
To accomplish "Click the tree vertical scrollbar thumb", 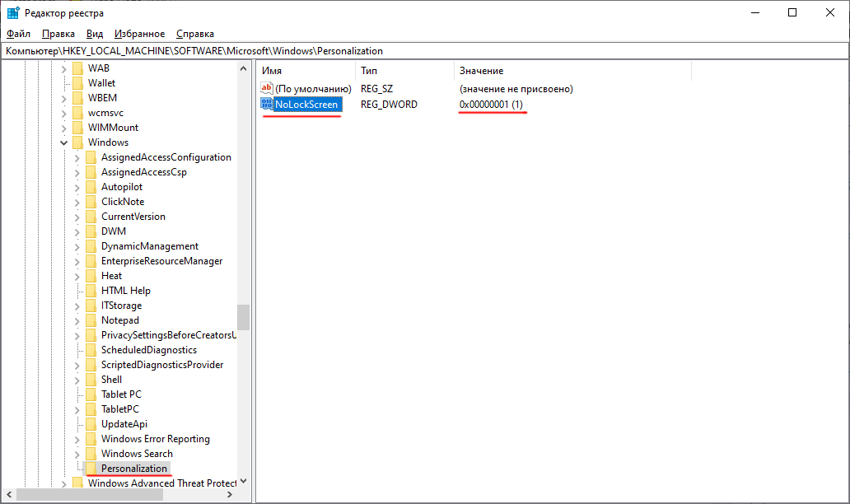I will (x=244, y=317).
